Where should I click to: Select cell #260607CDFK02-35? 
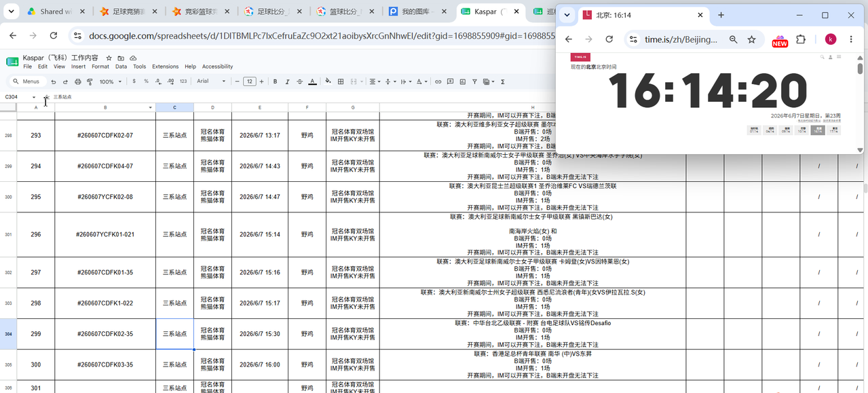tap(105, 334)
